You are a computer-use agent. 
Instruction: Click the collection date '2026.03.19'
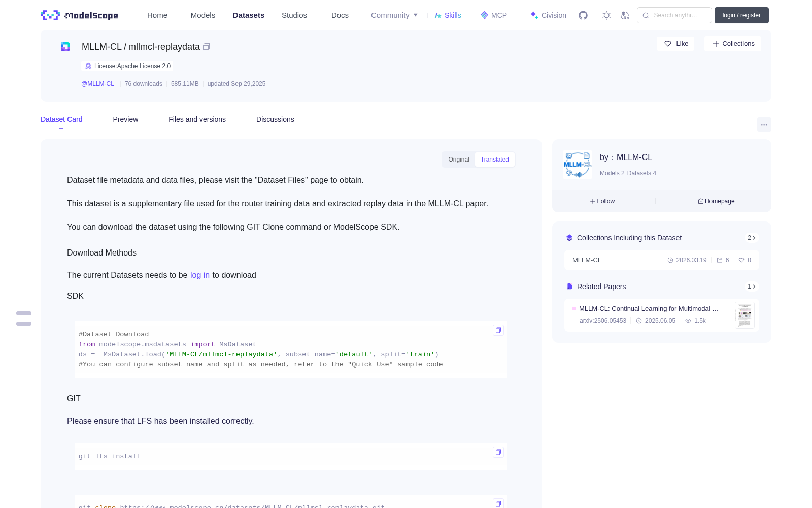[691, 260]
